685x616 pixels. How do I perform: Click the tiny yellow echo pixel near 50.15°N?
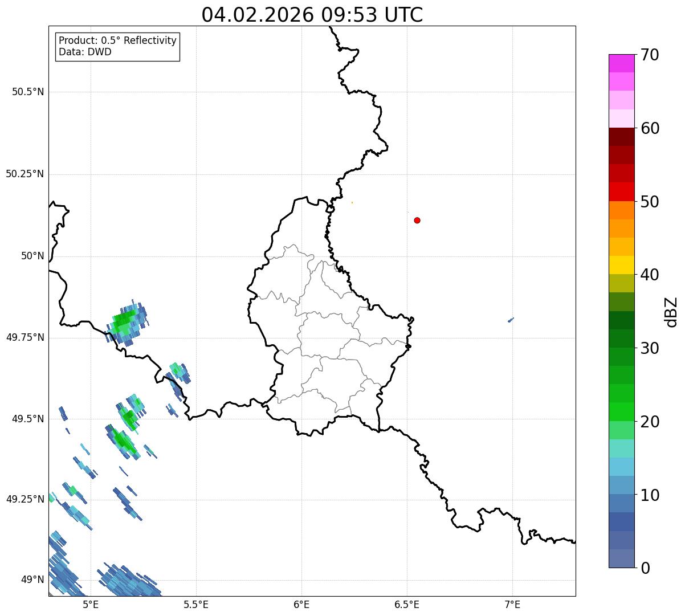click(x=352, y=202)
